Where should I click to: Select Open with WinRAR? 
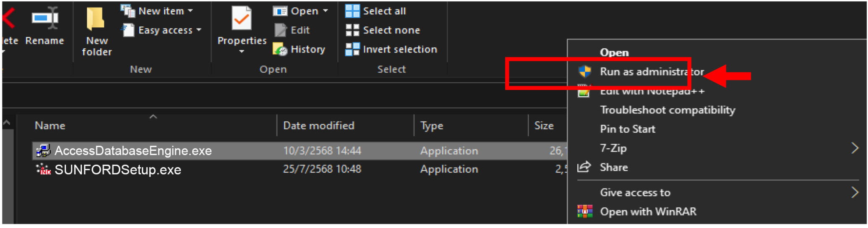[x=648, y=212]
